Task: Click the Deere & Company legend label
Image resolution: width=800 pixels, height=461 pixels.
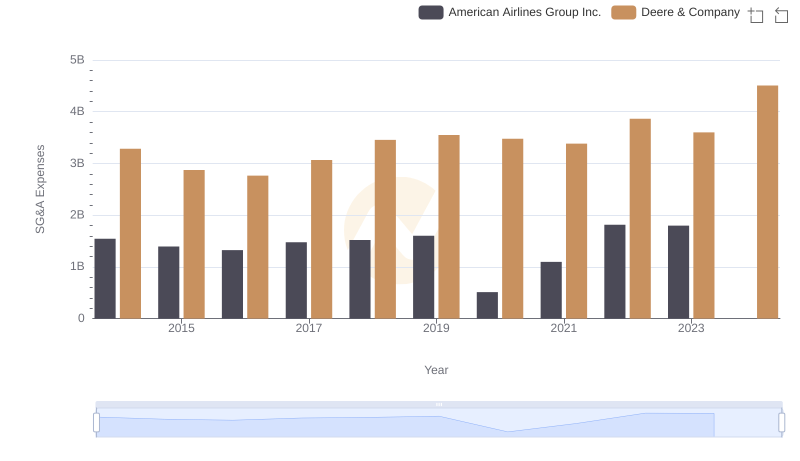Action: click(x=690, y=12)
